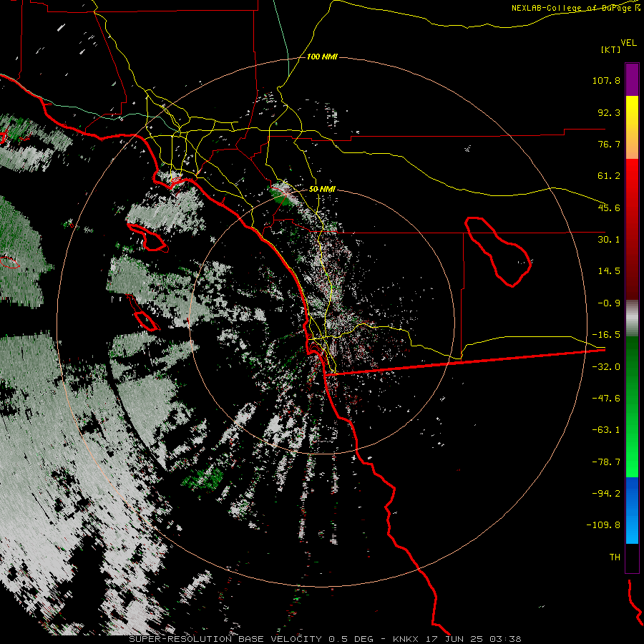Click the 100 NMI range ring label
Screen dimensions: 644x644
pyautogui.click(x=322, y=57)
